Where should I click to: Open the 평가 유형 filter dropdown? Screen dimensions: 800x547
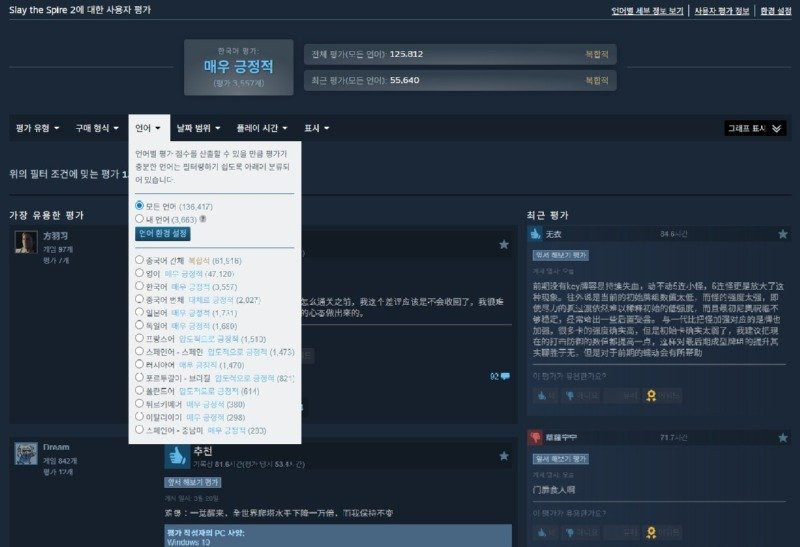pyautogui.click(x=37, y=128)
